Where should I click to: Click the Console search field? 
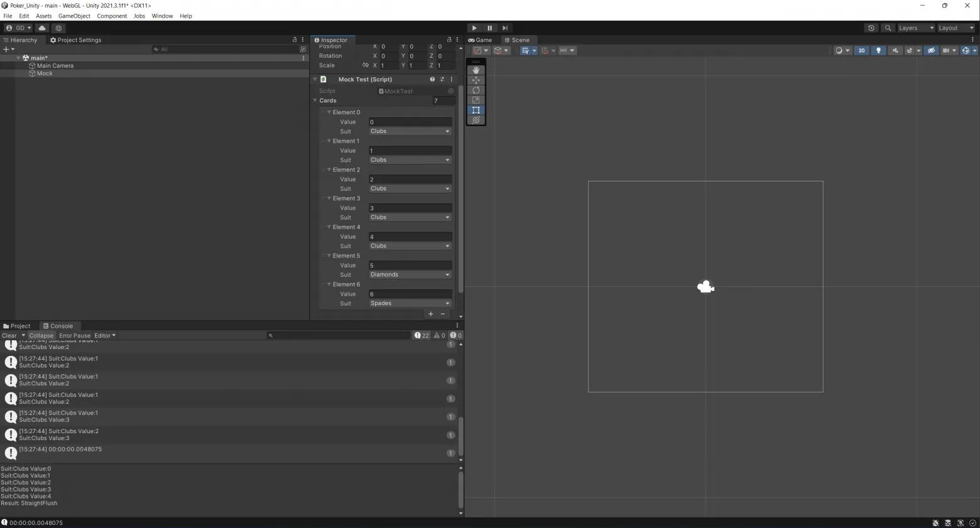pyautogui.click(x=339, y=335)
